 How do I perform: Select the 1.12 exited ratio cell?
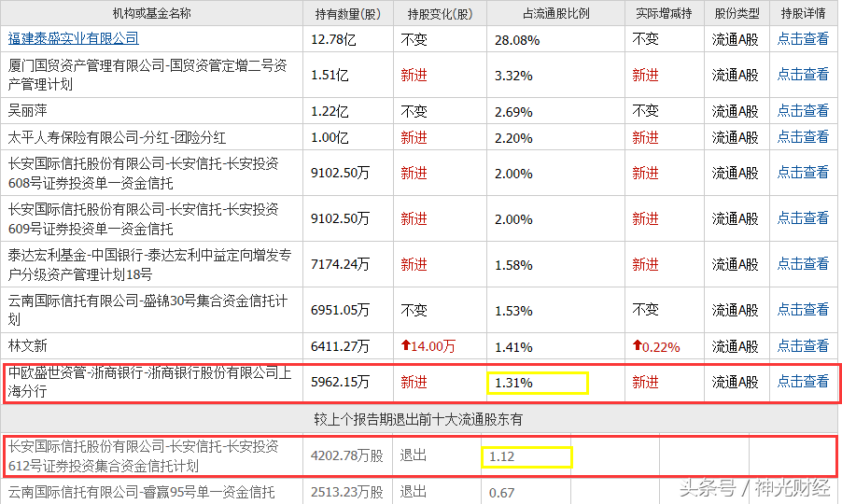pyautogui.click(x=501, y=456)
